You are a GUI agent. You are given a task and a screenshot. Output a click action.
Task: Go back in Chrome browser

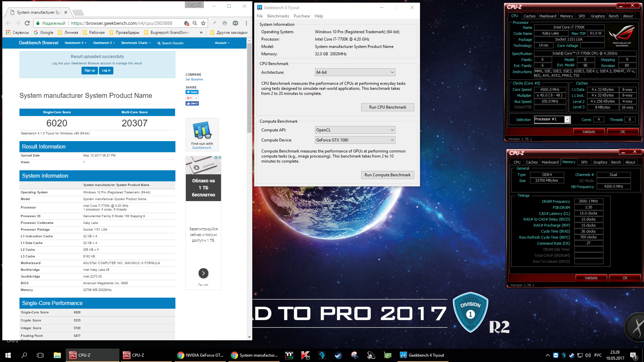(x=8, y=23)
